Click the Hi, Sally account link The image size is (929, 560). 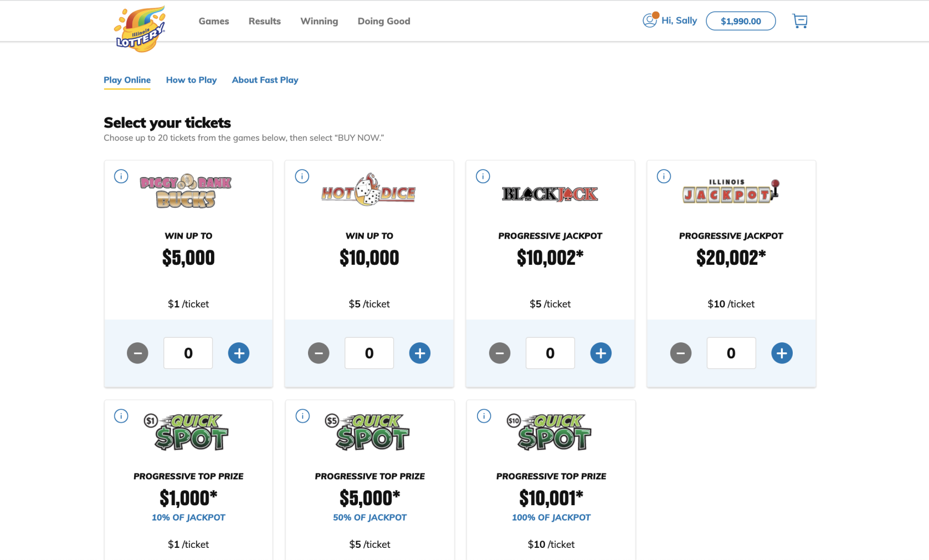(679, 20)
